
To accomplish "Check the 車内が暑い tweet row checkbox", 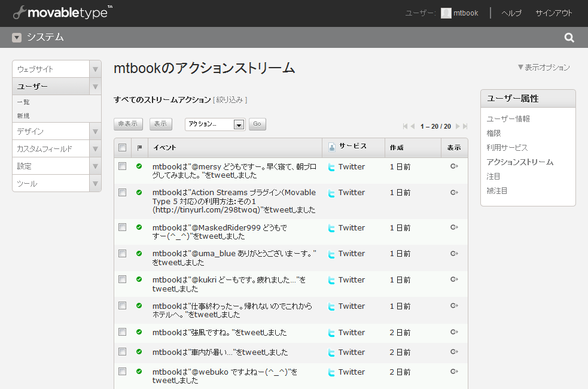I will pyautogui.click(x=122, y=352).
